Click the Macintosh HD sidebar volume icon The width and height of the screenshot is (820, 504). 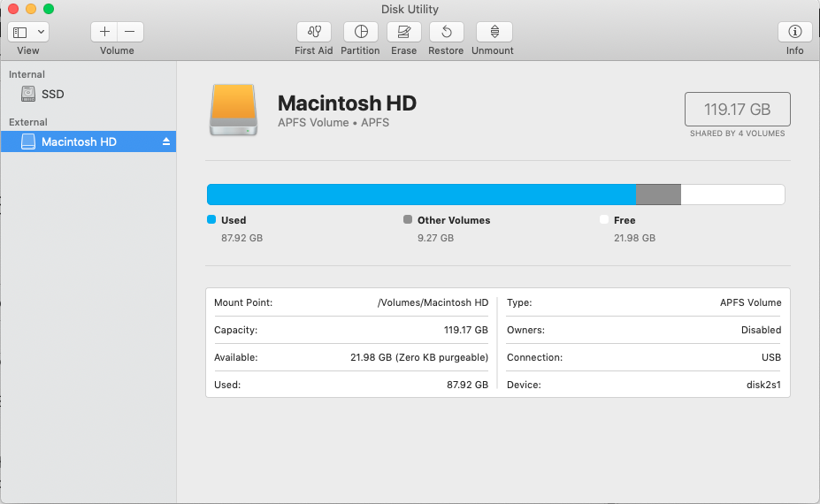[x=28, y=141]
